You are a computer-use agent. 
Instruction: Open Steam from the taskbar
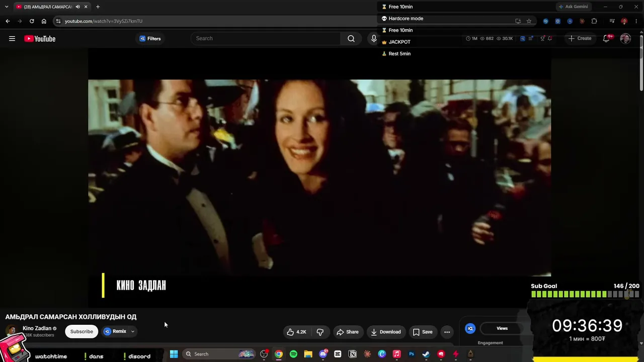(x=426, y=354)
